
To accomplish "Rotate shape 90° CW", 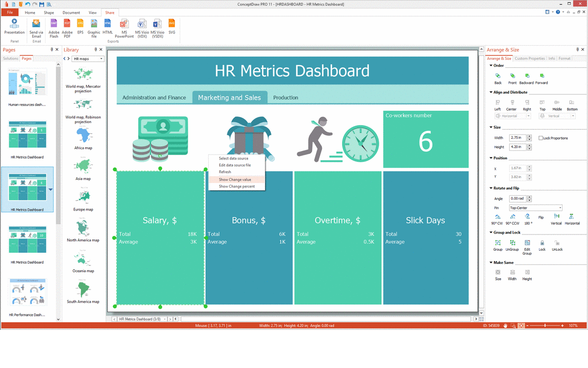I will 498,219.
